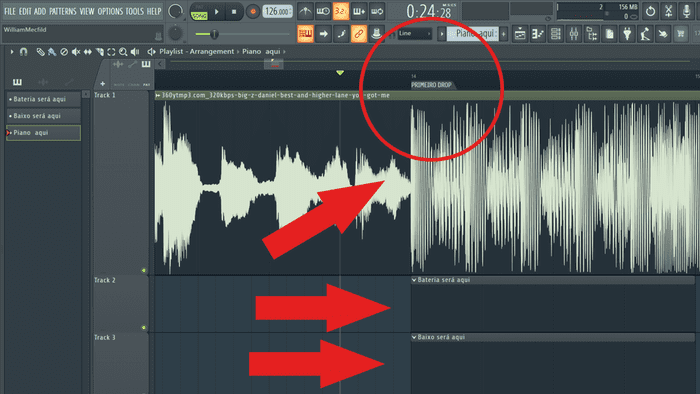Select the mute tool in playlist toolbar
This screenshot has width=700, height=394.
coord(76,52)
